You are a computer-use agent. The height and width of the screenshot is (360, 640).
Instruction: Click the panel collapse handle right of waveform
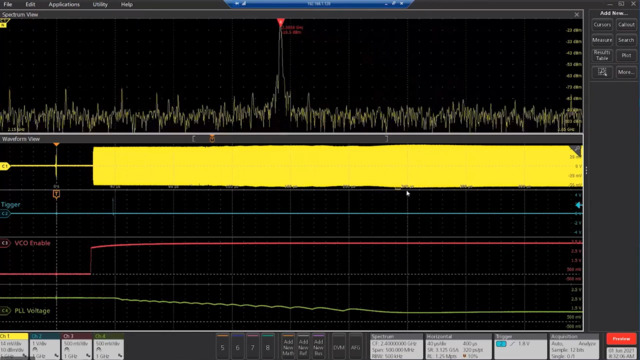pyautogui.click(x=586, y=171)
